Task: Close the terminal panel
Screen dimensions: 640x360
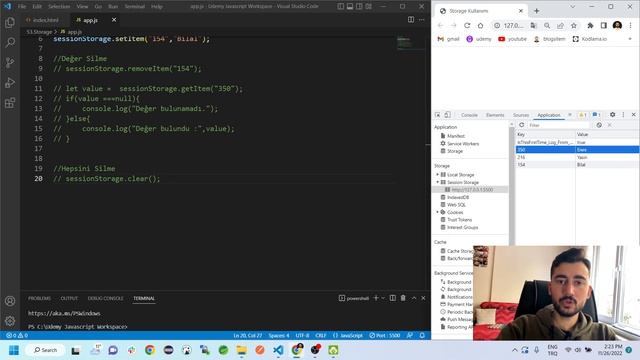Action: [423, 298]
